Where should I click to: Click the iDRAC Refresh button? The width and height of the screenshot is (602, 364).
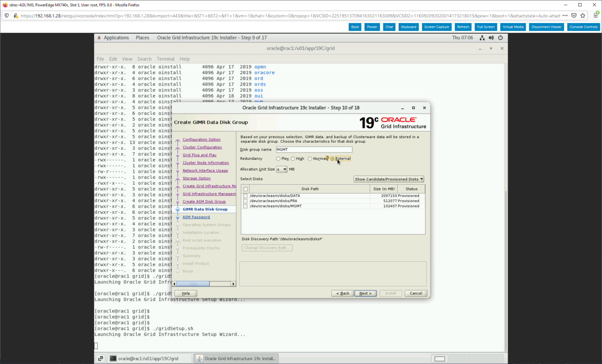463,27
